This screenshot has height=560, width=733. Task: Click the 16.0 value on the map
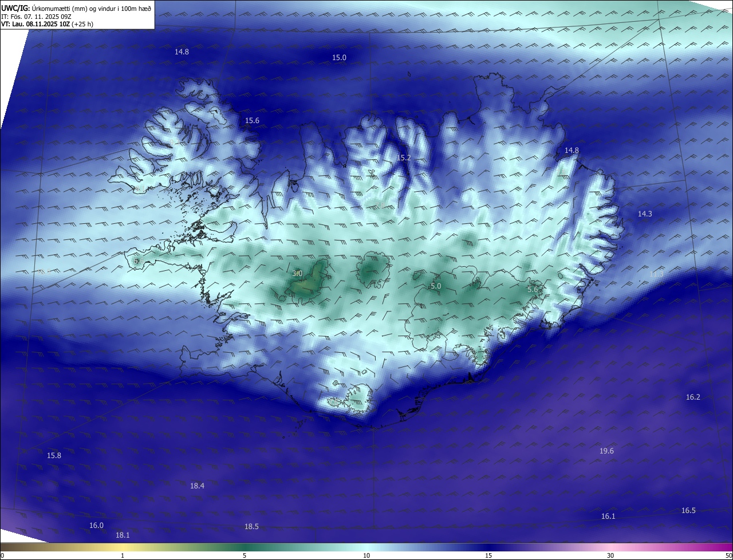click(96, 526)
